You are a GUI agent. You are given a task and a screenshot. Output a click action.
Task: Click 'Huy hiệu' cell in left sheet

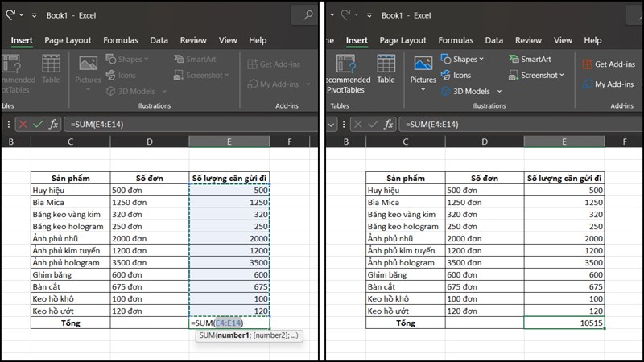click(x=70, y=190)
